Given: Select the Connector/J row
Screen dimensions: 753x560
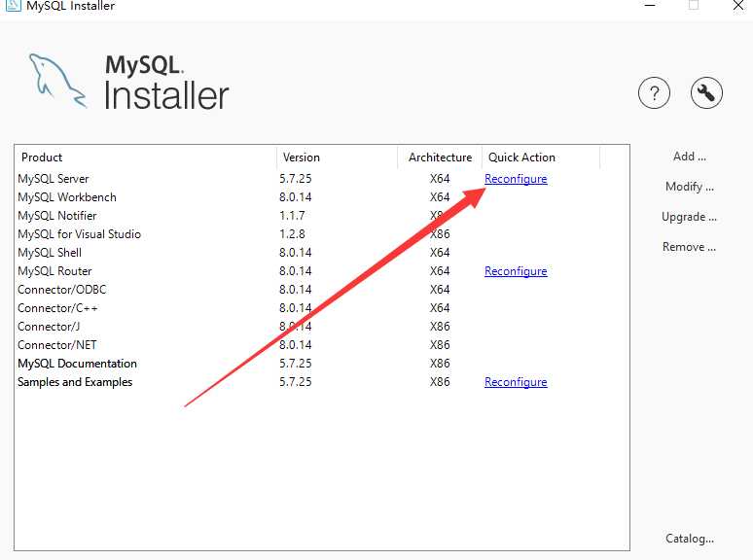Looking at the screenshot, I should [321, 327].
